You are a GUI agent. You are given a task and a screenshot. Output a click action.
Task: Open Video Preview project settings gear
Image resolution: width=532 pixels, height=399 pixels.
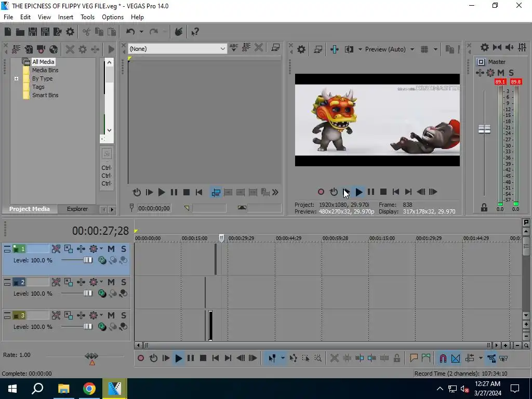[x=301, y=49]
